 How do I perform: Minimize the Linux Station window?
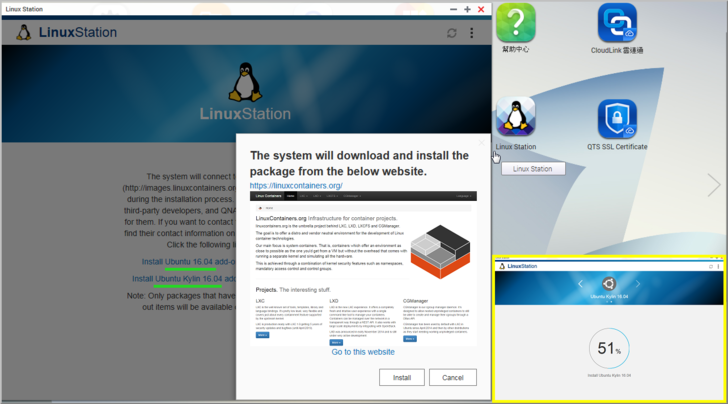tap(453, 9)
